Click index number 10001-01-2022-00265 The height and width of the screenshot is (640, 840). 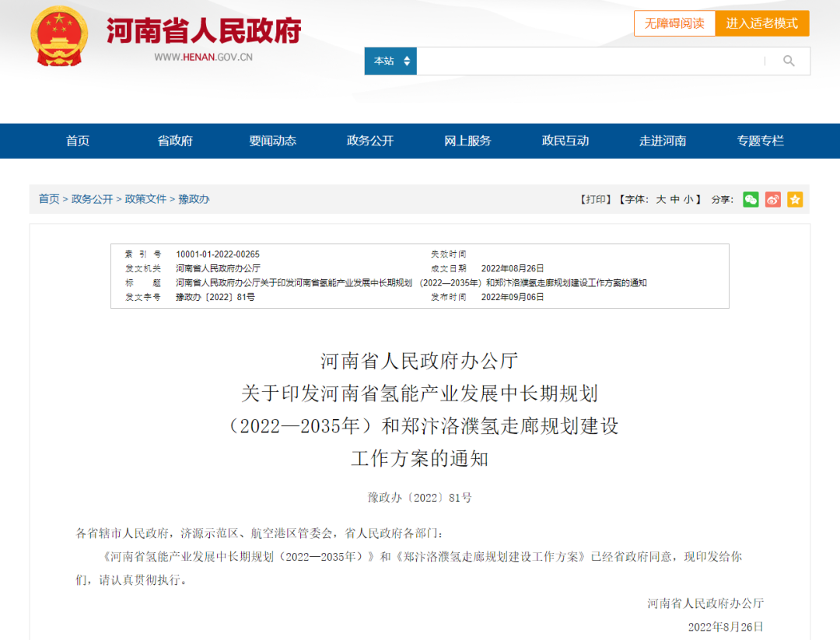(218, 254)
